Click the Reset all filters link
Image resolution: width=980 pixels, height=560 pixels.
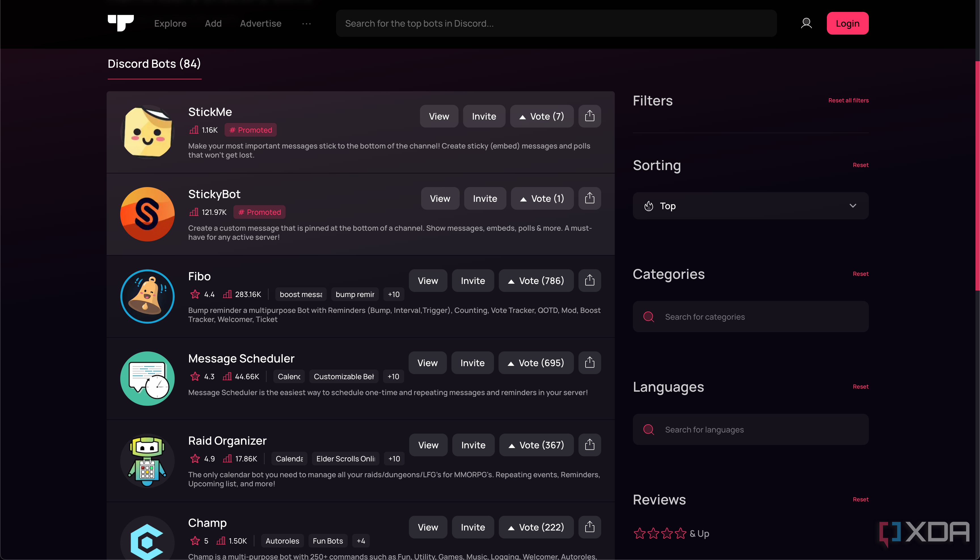click(848, 100)
